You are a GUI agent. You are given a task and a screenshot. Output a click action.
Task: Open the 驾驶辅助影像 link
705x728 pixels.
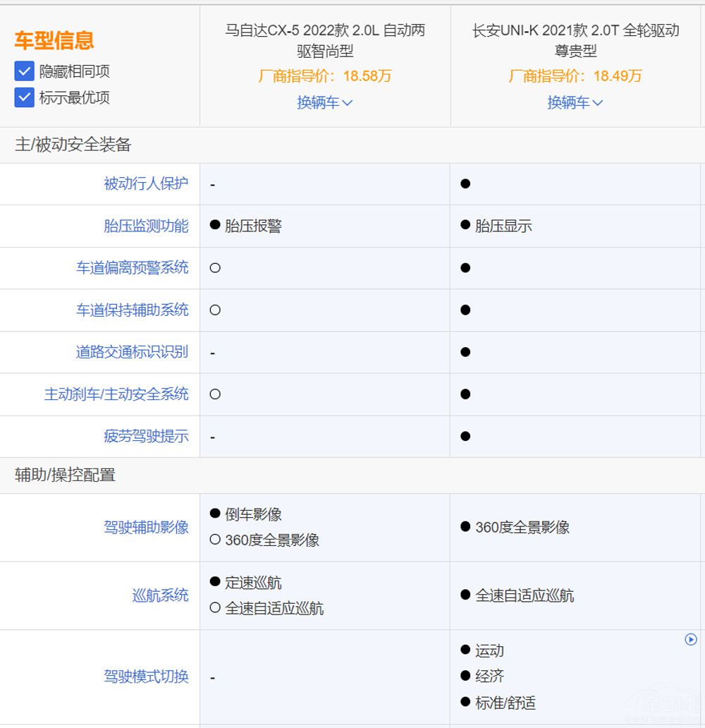(x=146, y=527)
